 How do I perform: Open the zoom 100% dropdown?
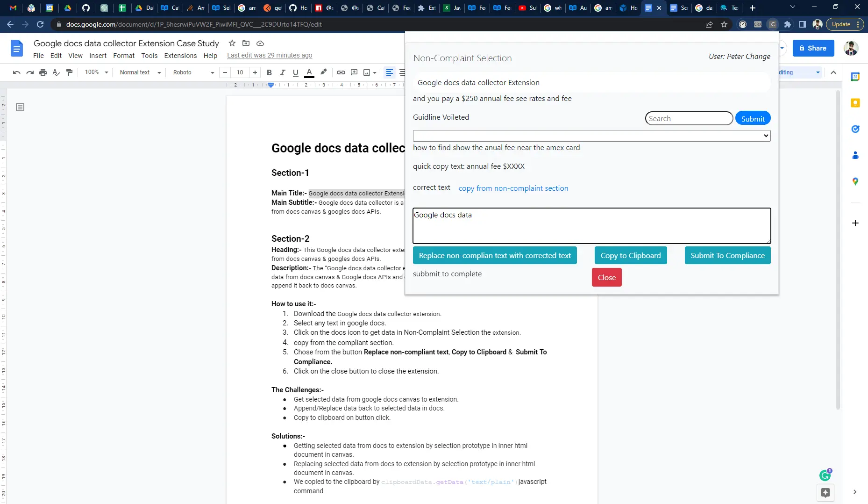coord(96,72)
